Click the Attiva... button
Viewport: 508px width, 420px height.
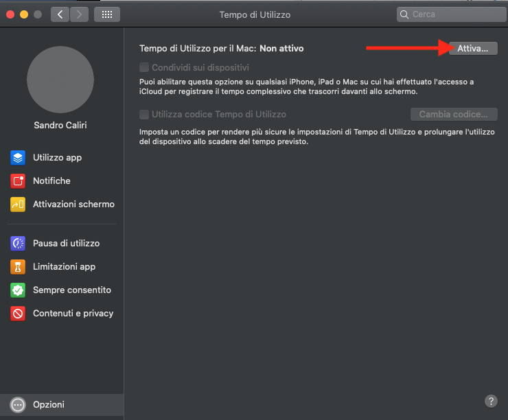473,49
